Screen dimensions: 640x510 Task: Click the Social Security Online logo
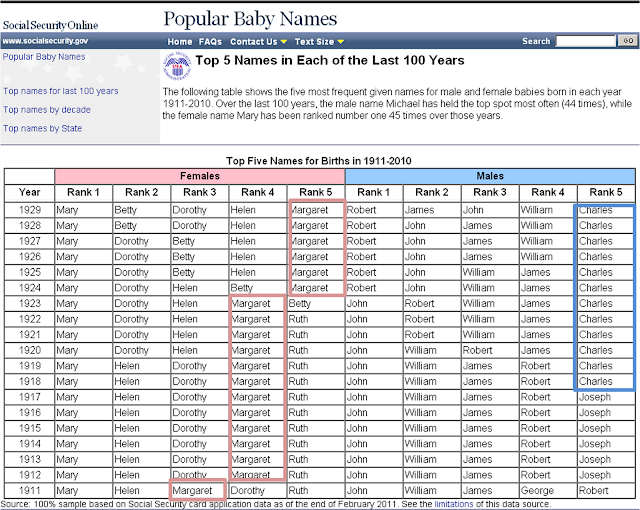click(51, 25)
